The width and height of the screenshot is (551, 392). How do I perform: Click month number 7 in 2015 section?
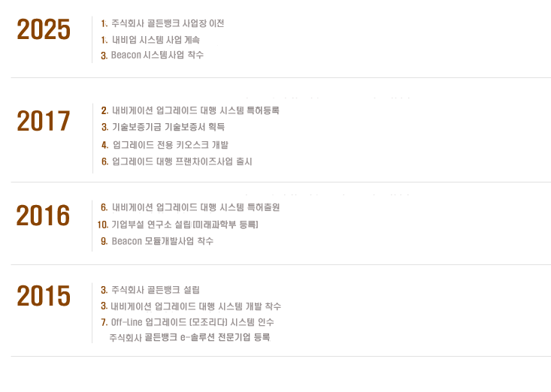click(104, 322)
